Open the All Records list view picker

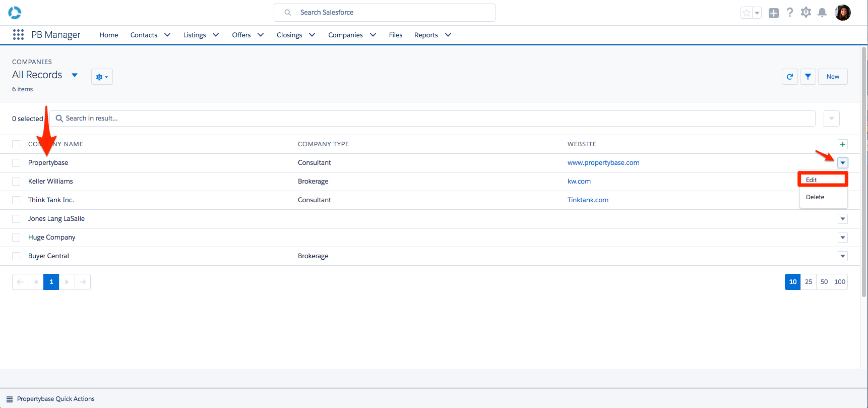coord(75,75)
